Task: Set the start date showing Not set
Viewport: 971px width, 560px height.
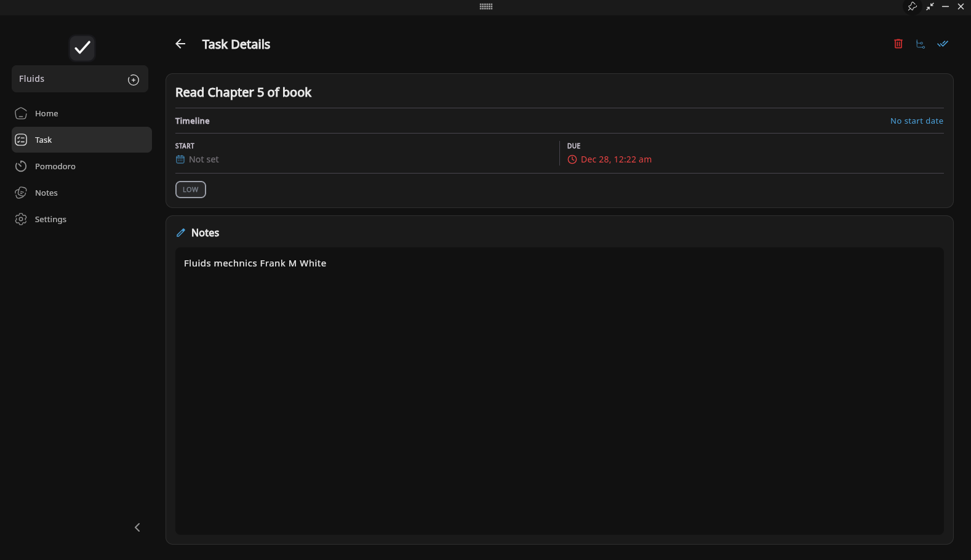Action: [204, 159]
